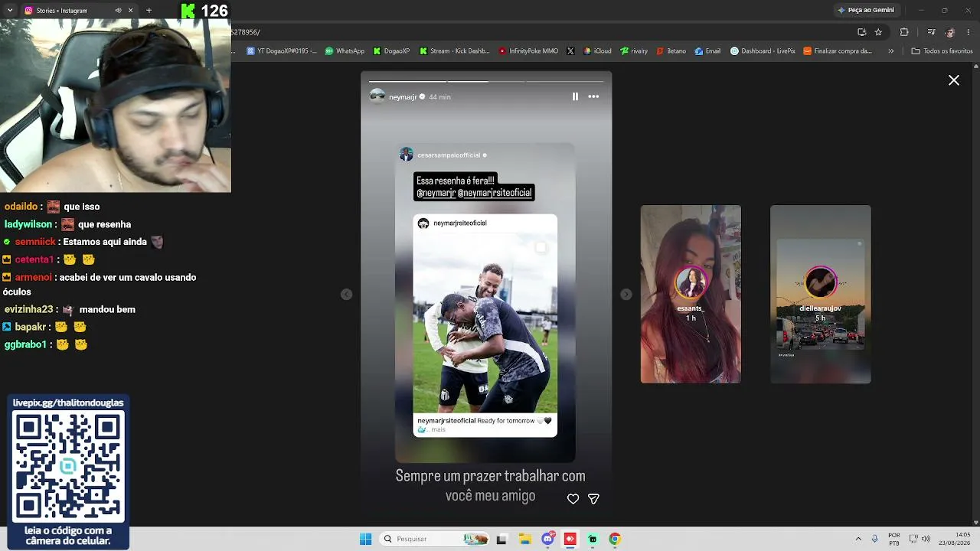This screenshot has width=980, height=551.
Task: Open File Explorer from the taskbar
Action: point(525,539)
